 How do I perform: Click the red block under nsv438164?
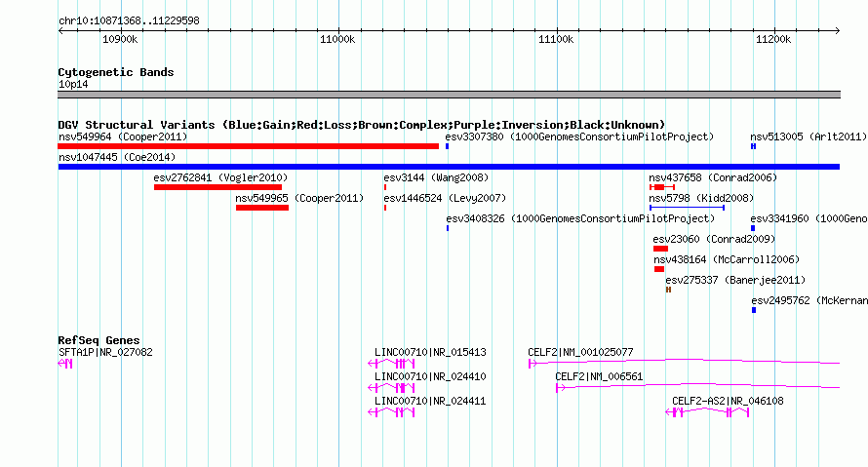point(658,269)
